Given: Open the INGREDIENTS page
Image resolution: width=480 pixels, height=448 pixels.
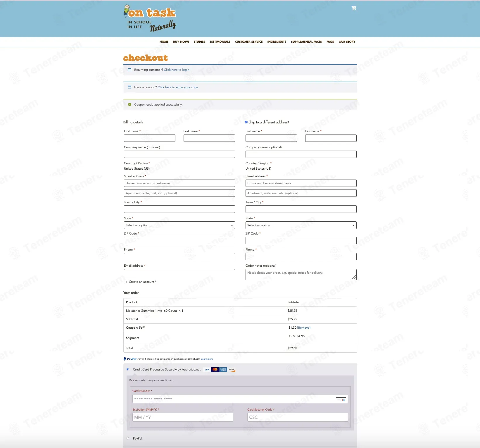Looking at the screenshot, I should [x=277, y=42].
